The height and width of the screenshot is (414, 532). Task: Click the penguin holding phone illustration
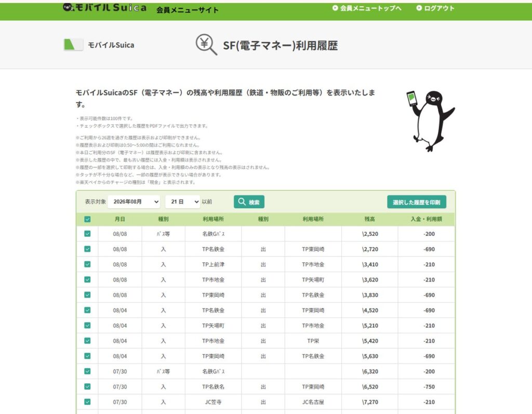pos(430,121)
